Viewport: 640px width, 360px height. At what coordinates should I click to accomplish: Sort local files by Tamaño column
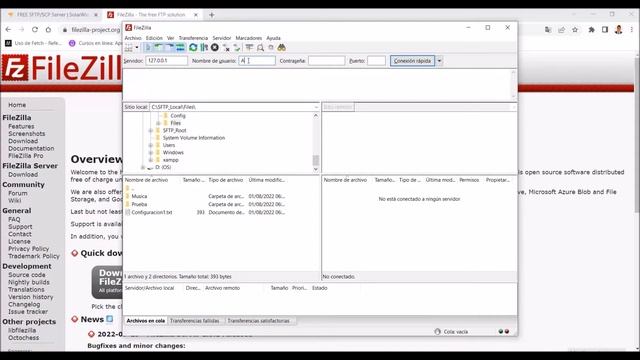[x=193, y=180]
